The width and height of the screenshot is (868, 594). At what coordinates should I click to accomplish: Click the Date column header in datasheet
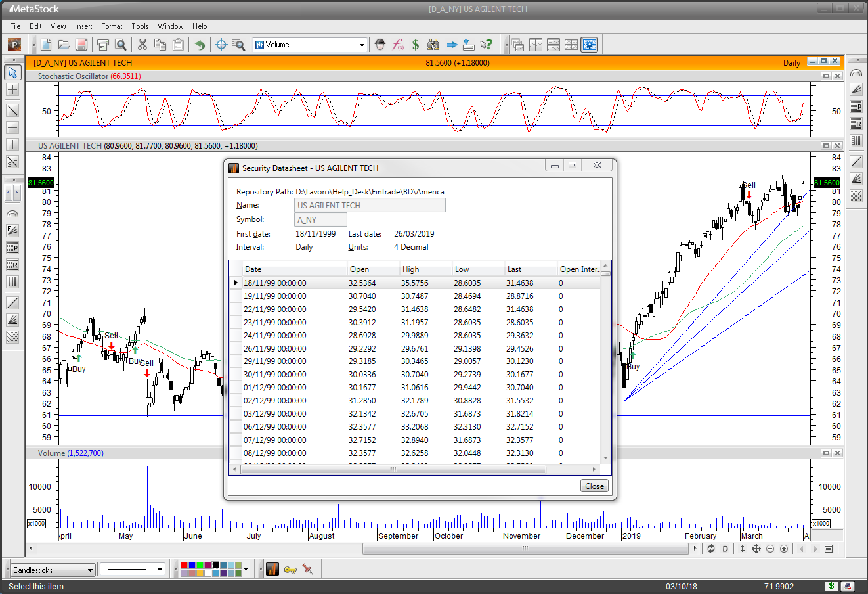(294, 269)
